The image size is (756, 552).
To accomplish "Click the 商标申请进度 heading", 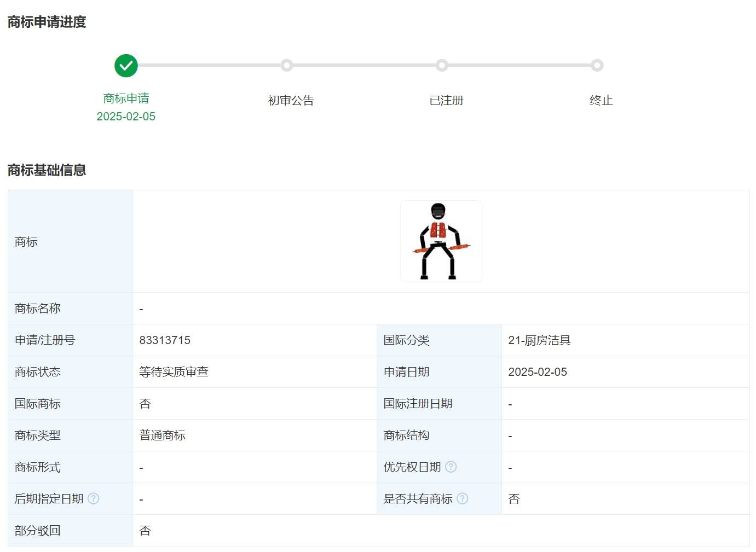I will click(x=47, y=22).
